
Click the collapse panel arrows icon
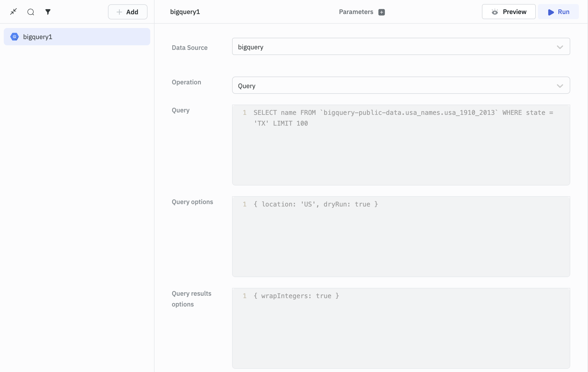pyautogui.click(x=13, y=12)
